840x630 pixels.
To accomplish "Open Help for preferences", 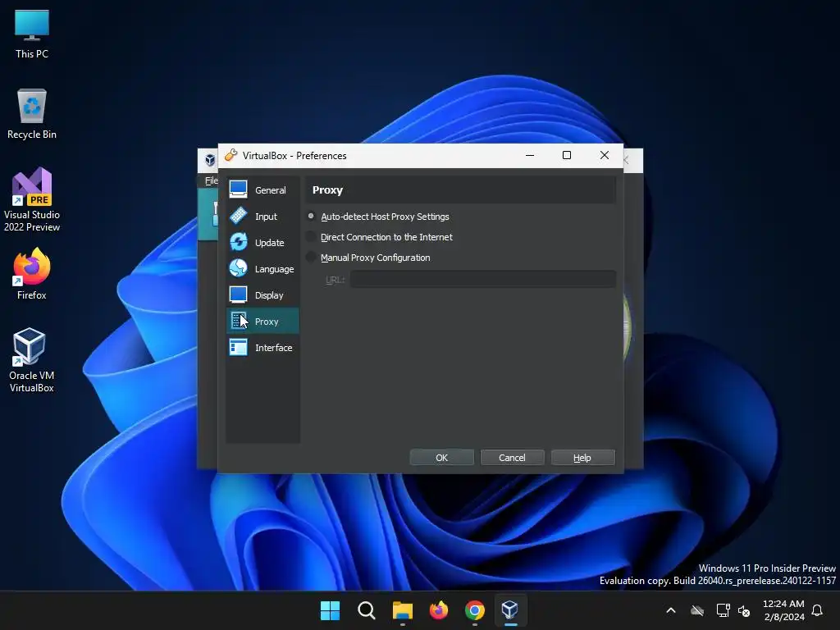I will point(582,458).
